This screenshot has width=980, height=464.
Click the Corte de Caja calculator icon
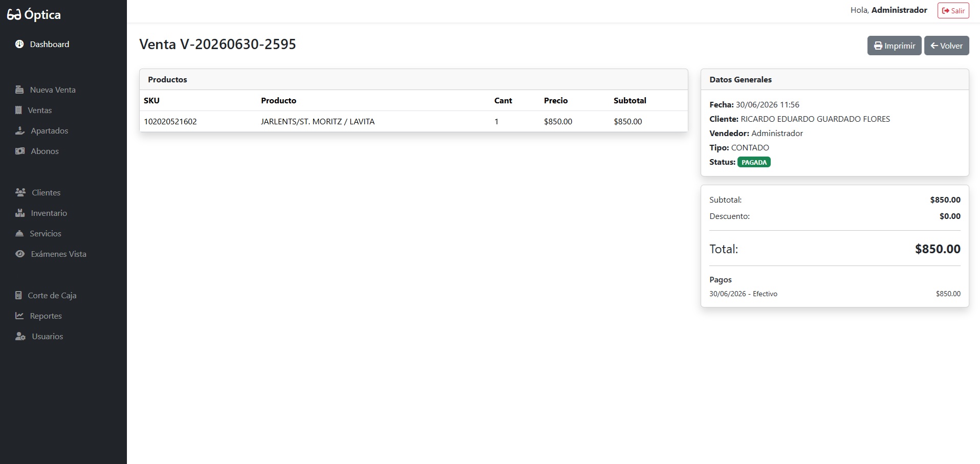[x=18, y=295]
